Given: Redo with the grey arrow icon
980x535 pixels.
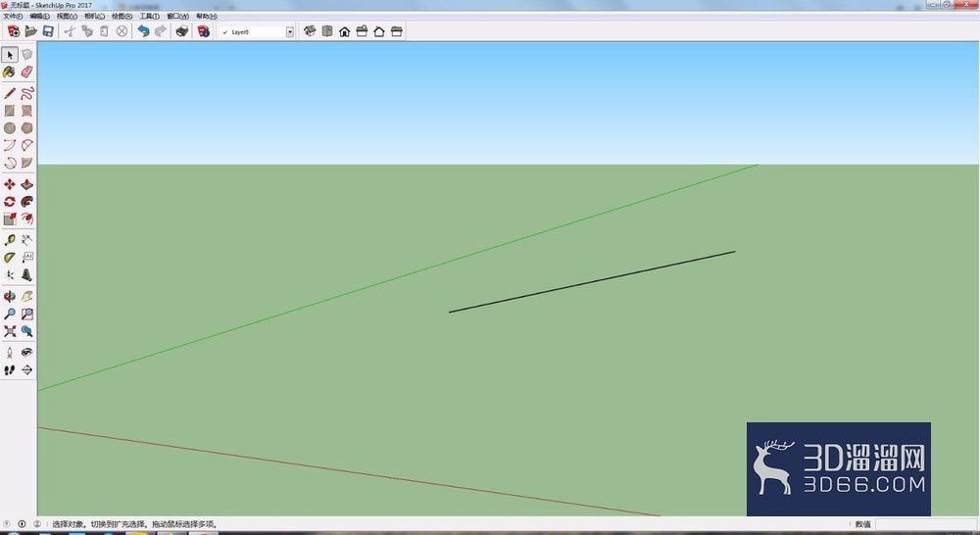Looking at the screenshot, I should coord(161,31).
